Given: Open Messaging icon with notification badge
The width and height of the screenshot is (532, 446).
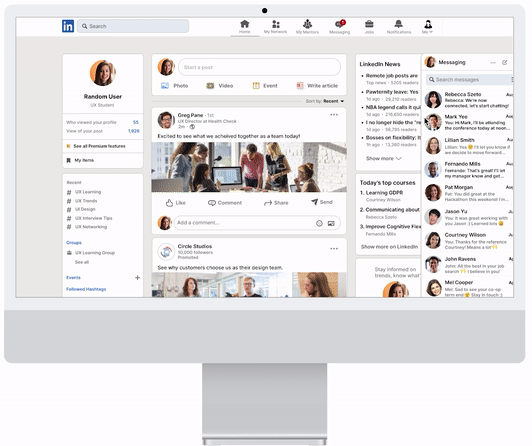Looking at the screenshot, I should (x=340, y=24).
